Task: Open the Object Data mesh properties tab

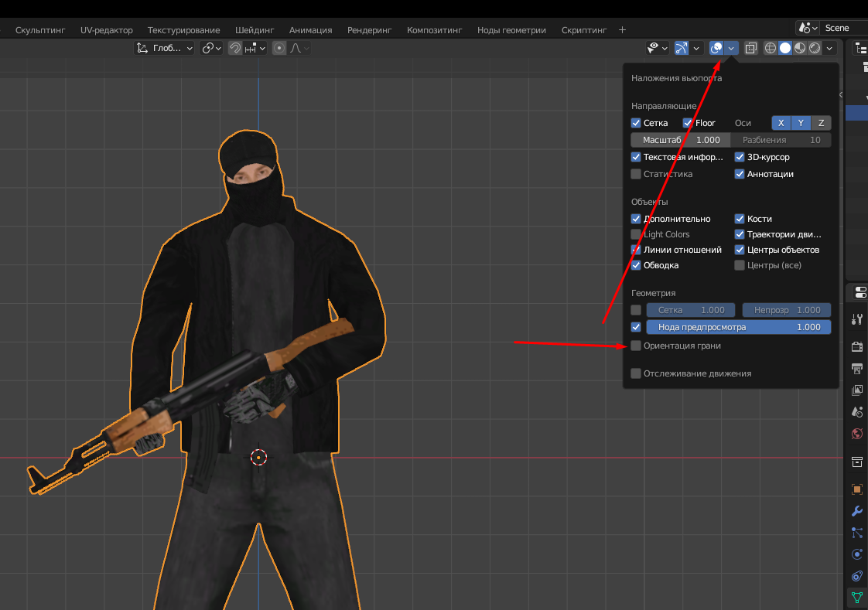Action: click(856, 597)
